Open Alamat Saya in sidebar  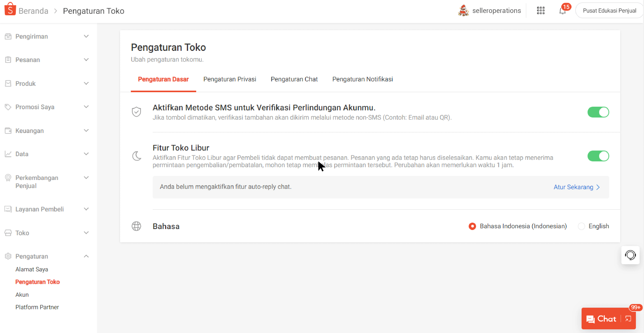tap(32, 269)
